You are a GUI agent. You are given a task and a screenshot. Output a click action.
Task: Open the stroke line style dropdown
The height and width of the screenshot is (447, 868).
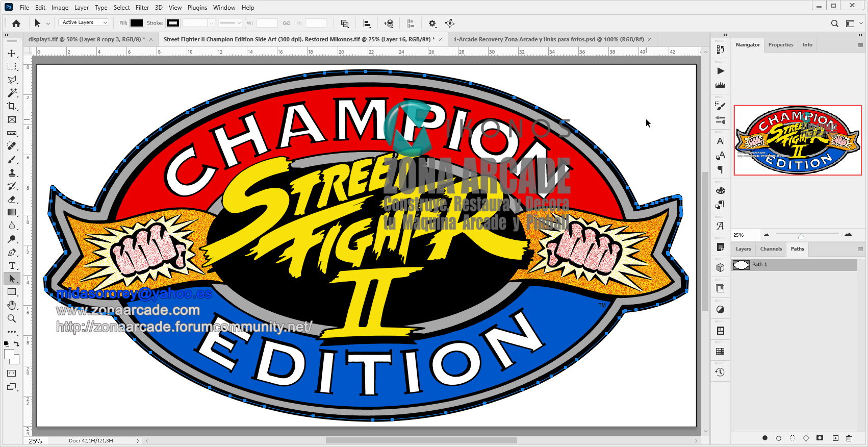point(230,23)
